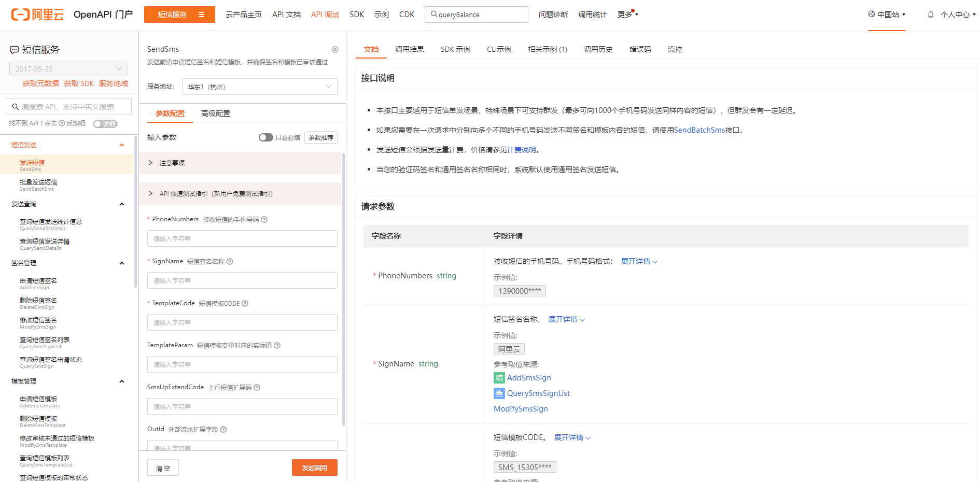This screenshot has width=980, height=482.
Task: Click the feedback smiley icon by 反馈吧
Action: [x=62, y=123]
